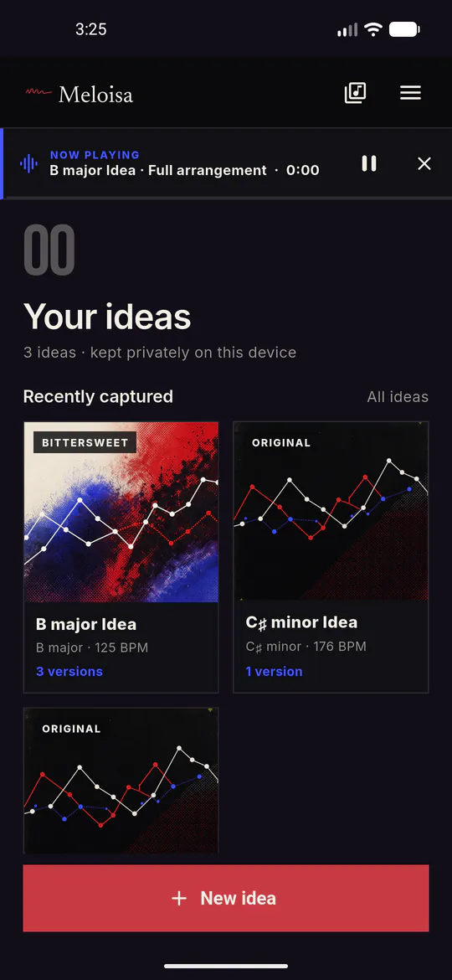This screenshot has width=452, height=980.
Task: Create a New idea
Action: (x=226, y=898)
